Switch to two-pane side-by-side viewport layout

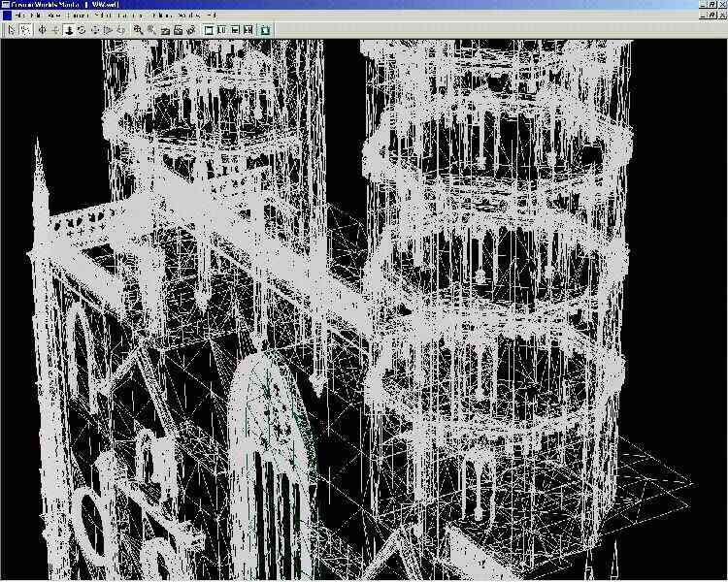(x=222, y=30)
